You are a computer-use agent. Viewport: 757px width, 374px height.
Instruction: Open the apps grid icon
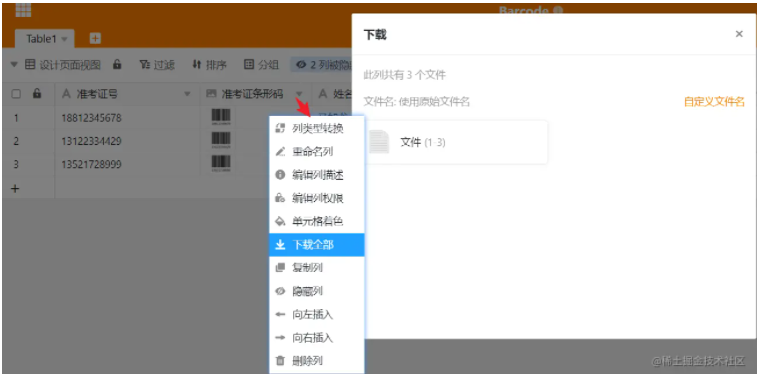pyautogui.click(x=23, y=9)
